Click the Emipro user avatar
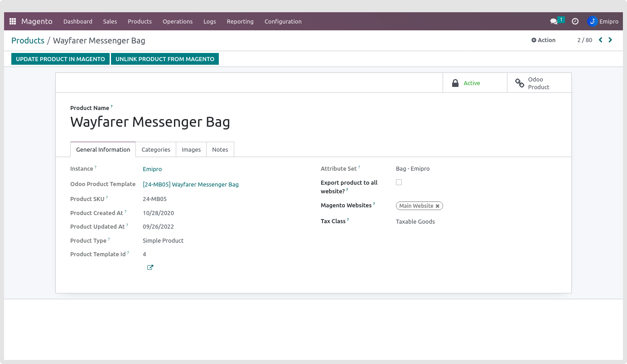This screenshot has width=627, height=364. (x=592, y=21)
